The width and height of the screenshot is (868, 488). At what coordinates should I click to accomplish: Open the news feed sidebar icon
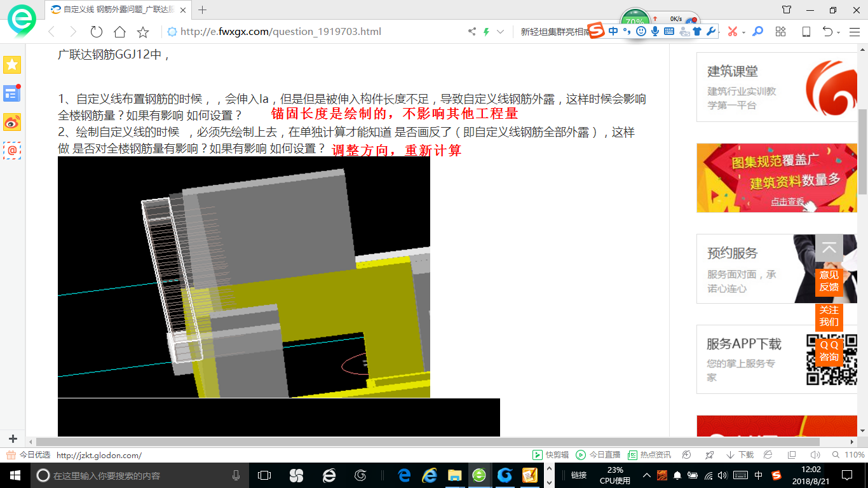(x=12, y=93)
